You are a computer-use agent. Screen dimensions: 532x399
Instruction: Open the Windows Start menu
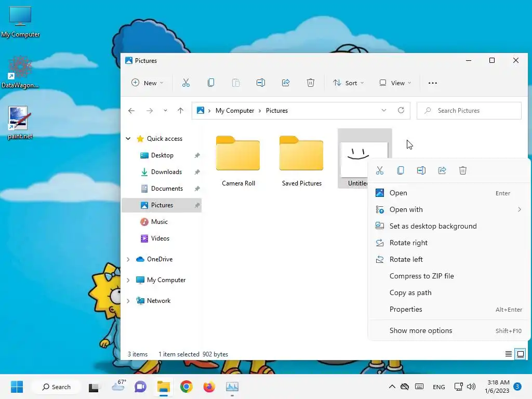17,387
